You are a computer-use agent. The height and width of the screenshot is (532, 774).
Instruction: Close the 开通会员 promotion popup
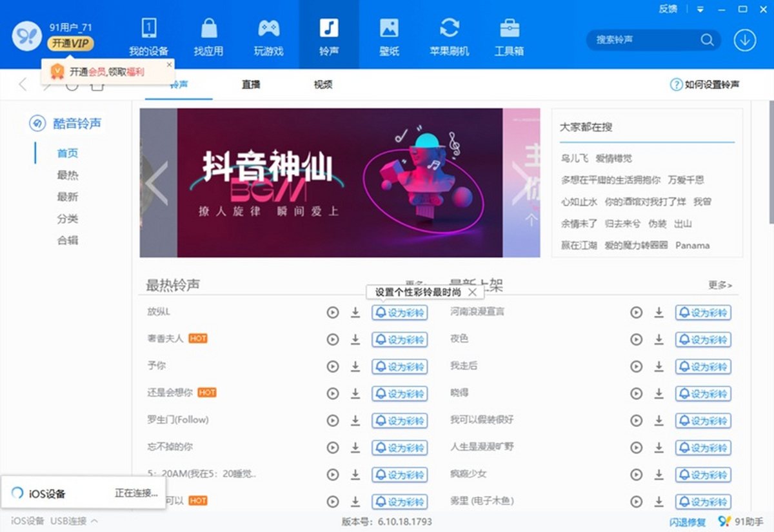tap(170, 64)
